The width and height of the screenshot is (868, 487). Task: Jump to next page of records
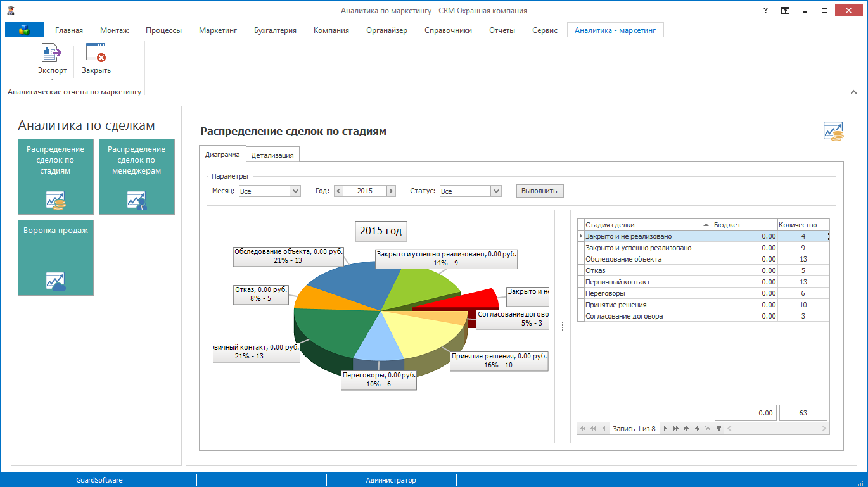click(x=676, y=429)
